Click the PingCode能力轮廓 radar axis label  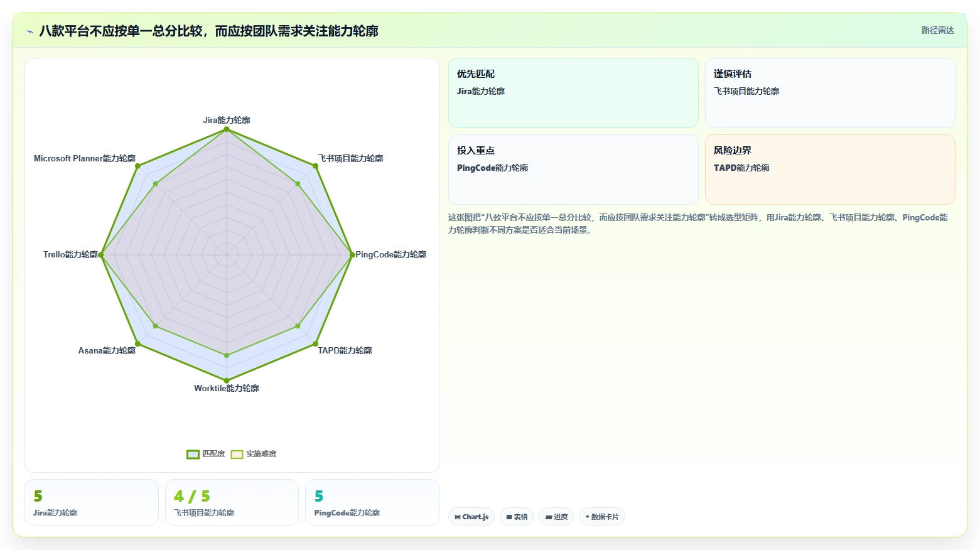(x=390, y=254)
